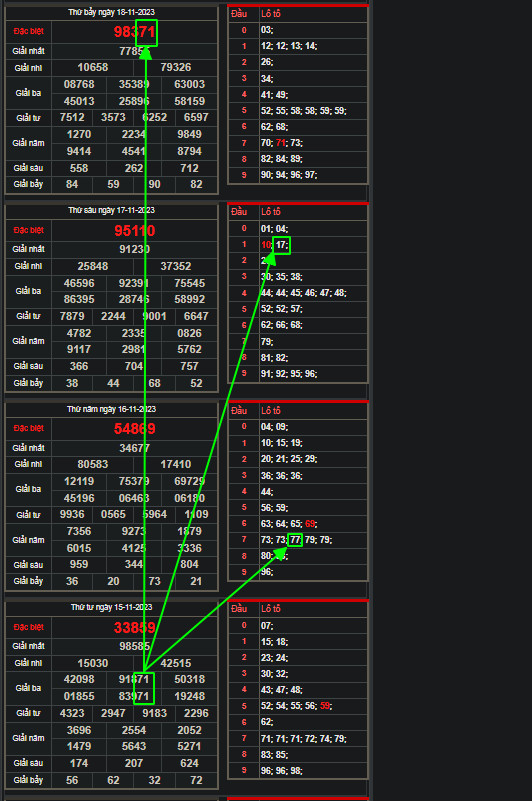This screenshot has width=532, height=801.
Task: Select the red number 71 in lô tô list
Action: (281, 143)
